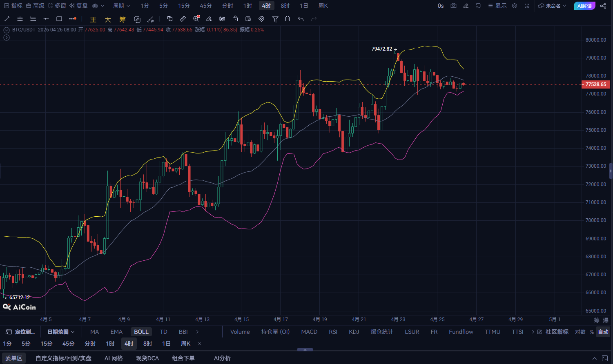
Task: Open the AI 网格 tab
Action: tap(114, 358)
